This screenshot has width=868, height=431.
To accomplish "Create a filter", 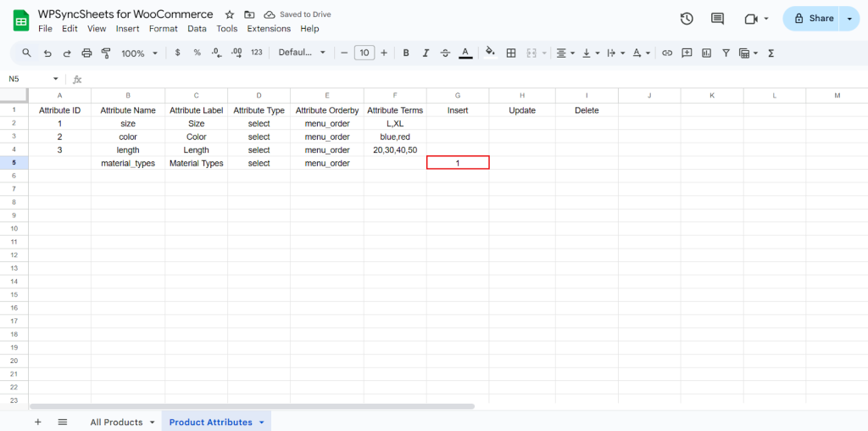I will (726, 53).
